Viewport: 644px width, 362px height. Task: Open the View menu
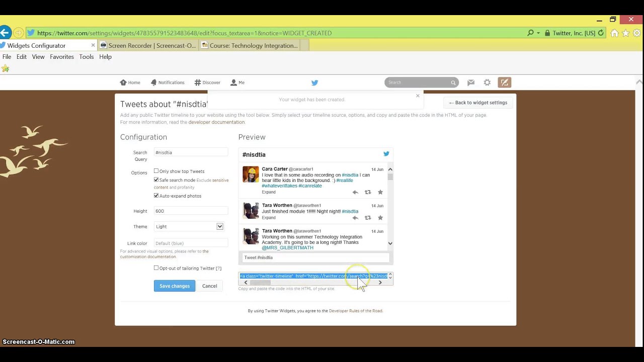point(38,57)
